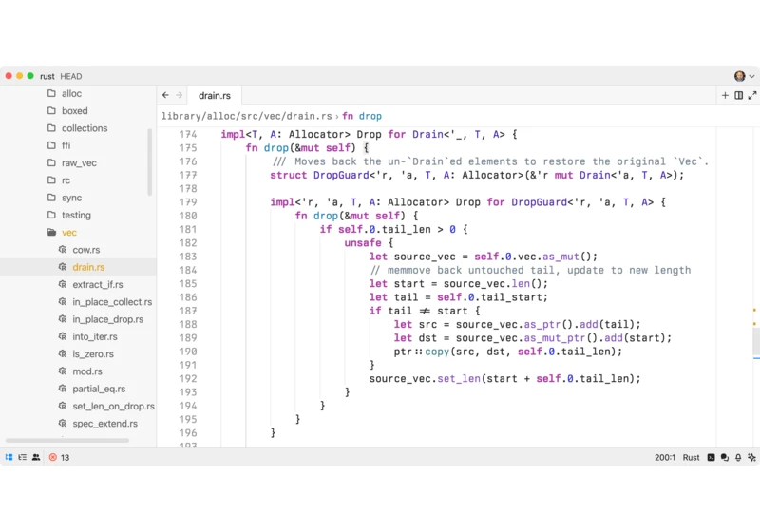Zoom the editor pane with expand icon
The height and width of the screenshot is (532, 760).
752,95
